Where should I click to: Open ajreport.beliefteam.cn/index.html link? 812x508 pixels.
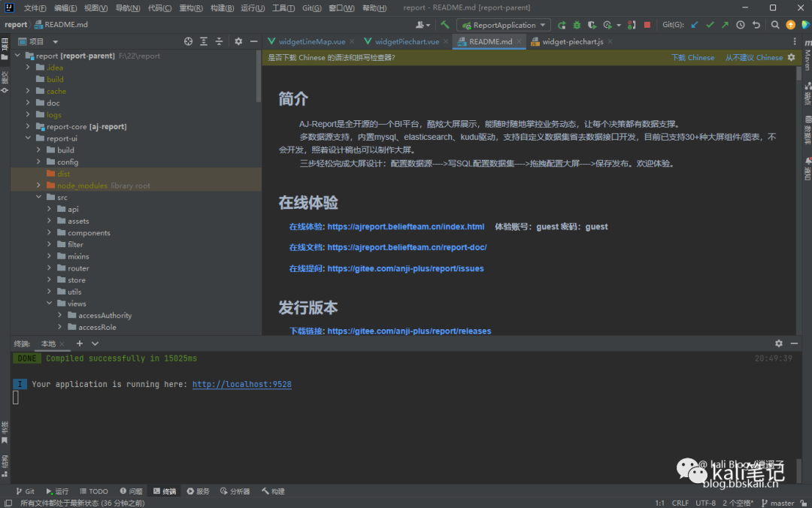(x=405, y=226)
